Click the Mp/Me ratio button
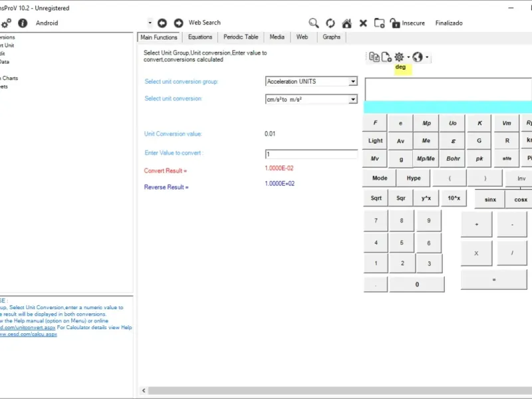This screenshot has height=399, width=532. [426, 158]
